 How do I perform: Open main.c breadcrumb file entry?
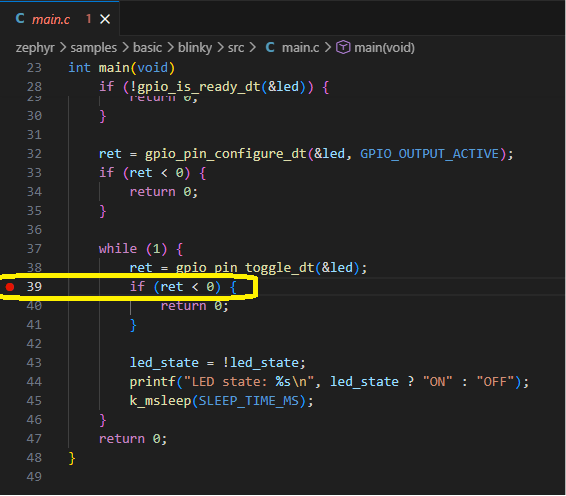300,48
